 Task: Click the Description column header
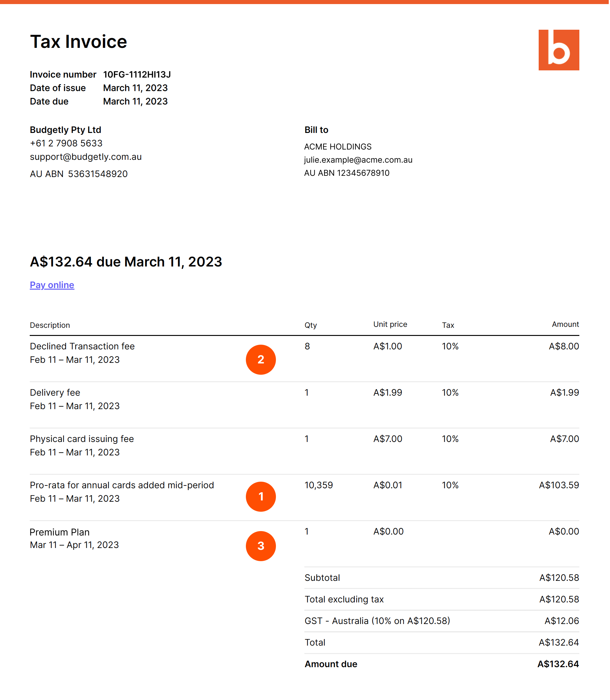(x=50, y=325)
